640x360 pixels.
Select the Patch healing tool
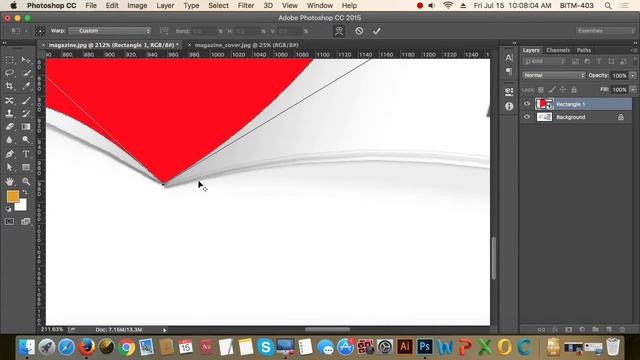(9, 100)
